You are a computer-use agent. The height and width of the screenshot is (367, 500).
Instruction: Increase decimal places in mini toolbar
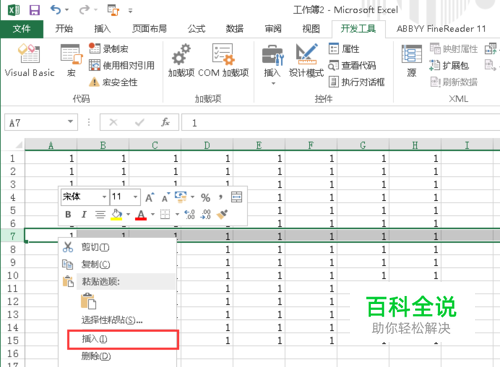point(190,214)
